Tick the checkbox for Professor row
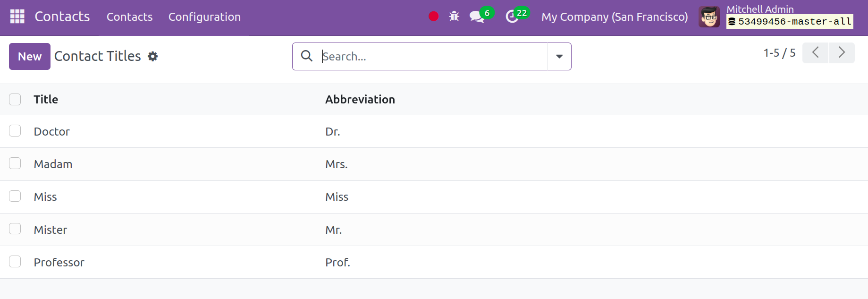The image size is (868, 299). pyautogui.click(x=15, y=262)
